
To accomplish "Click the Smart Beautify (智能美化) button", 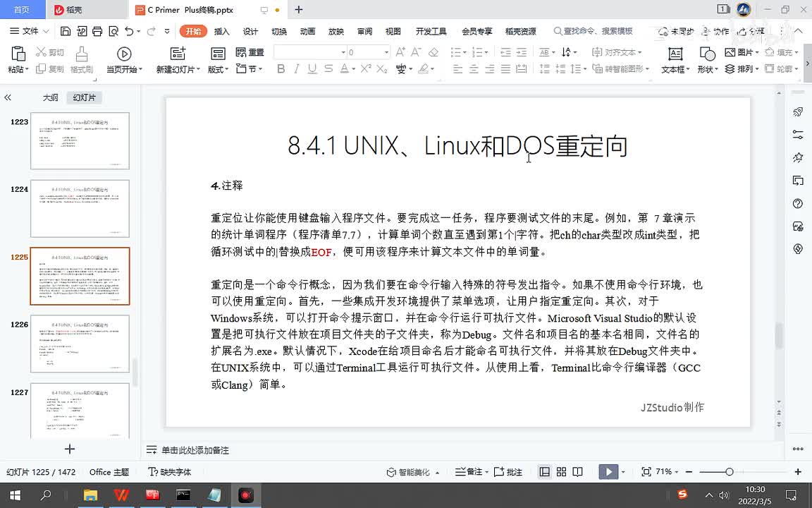I will tap(413, 472).
